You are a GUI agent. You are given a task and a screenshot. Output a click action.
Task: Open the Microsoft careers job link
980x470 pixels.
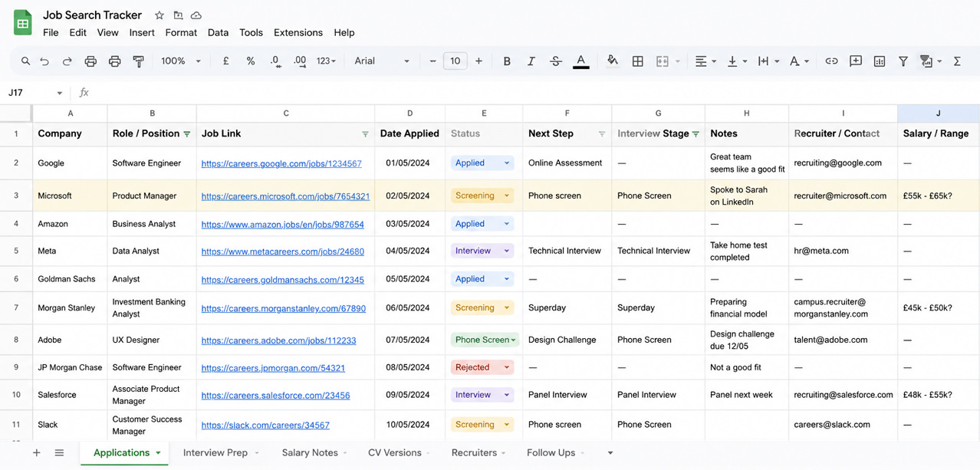click(285, 196)
